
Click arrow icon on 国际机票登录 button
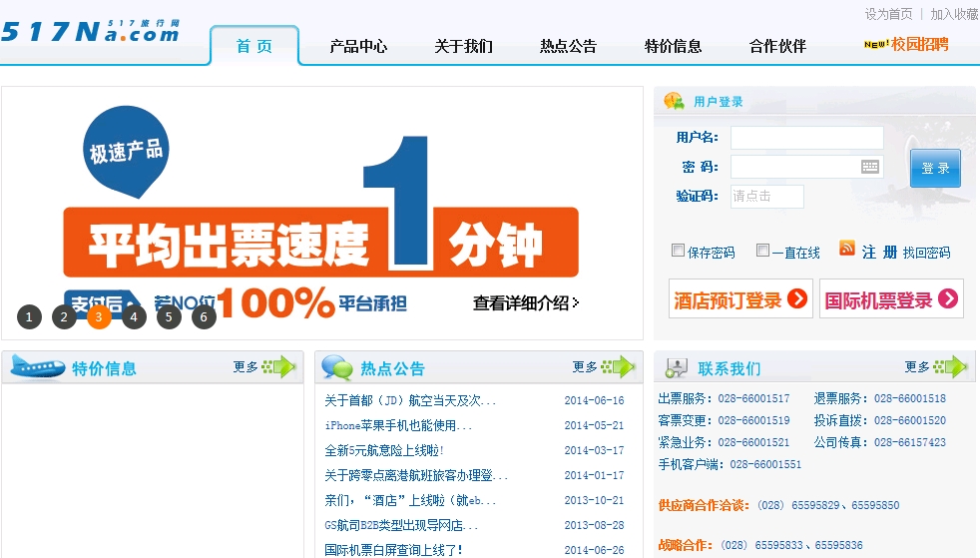tap(947, 299)
